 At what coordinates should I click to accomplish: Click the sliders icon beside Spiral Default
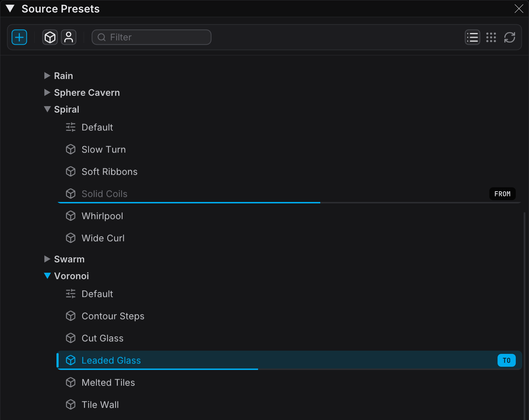71,127
